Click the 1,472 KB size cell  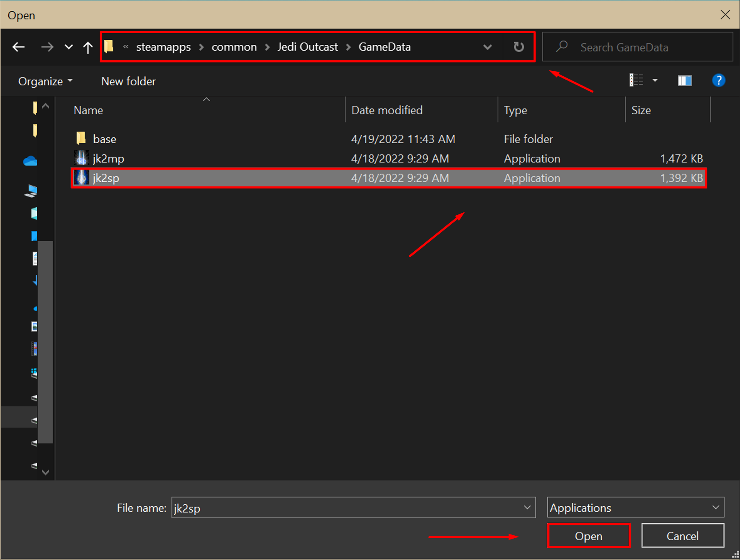(681, 159)
